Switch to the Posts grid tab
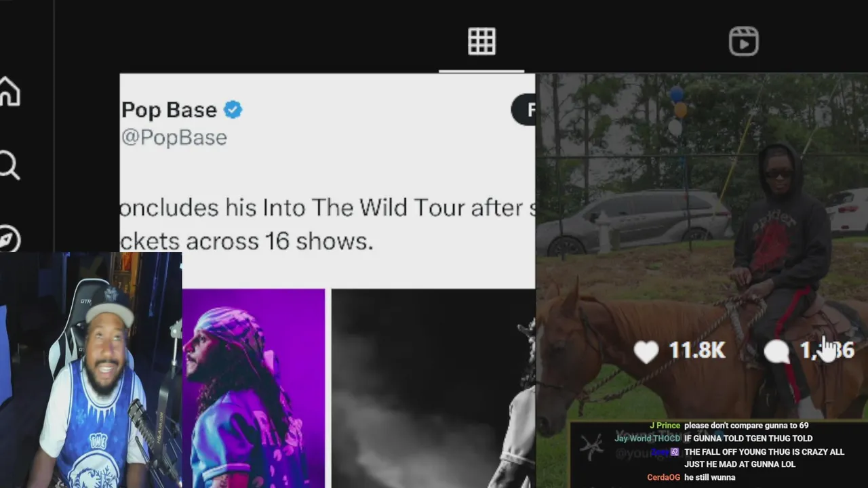The image size is (868, 488). point(481,42)
